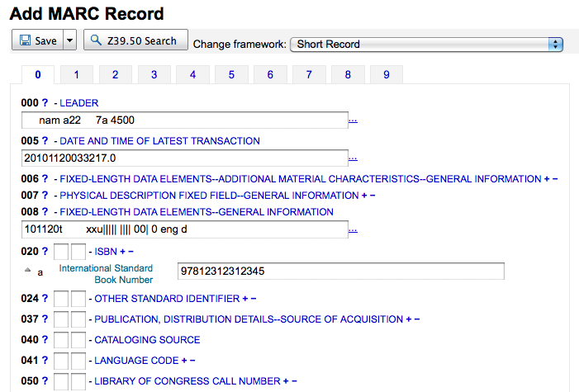Click the 041 Language Code label
The height and width of the screenshot is (392, 579).
tap(135, 361)
